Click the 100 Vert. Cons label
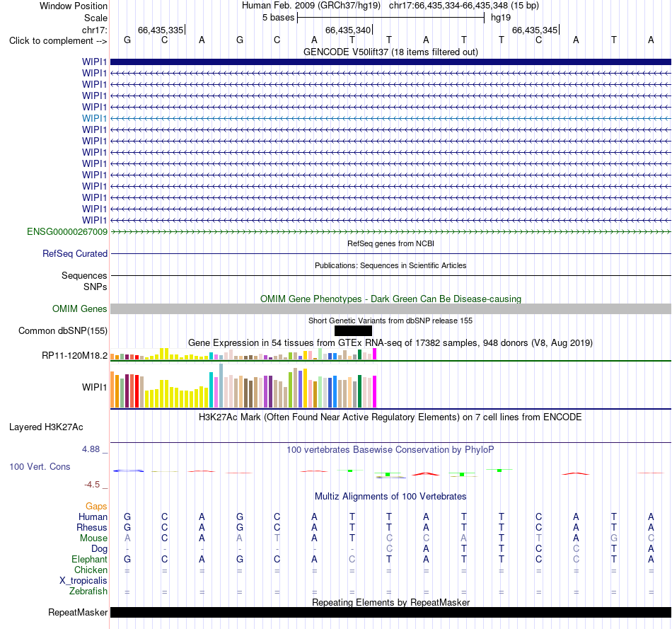Image resolution: width=672 pixels, height=629 pixels. (40, 466)
